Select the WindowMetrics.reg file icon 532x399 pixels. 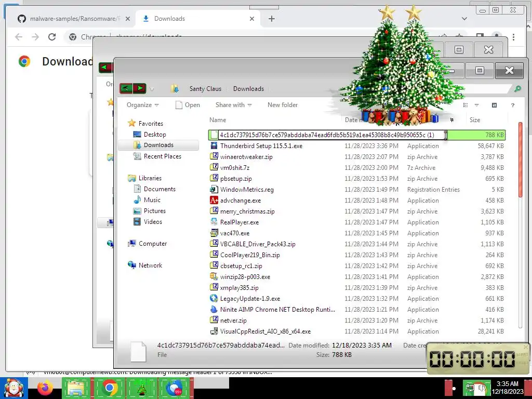point(214,189)
